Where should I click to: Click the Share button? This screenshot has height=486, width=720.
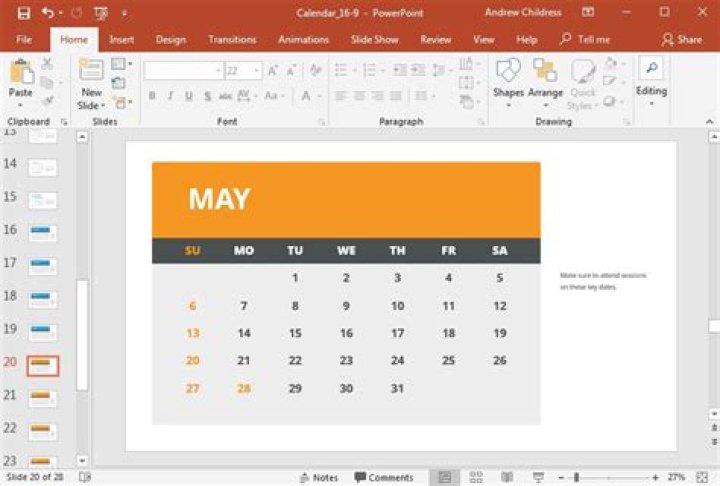click(x=682, y=40)
